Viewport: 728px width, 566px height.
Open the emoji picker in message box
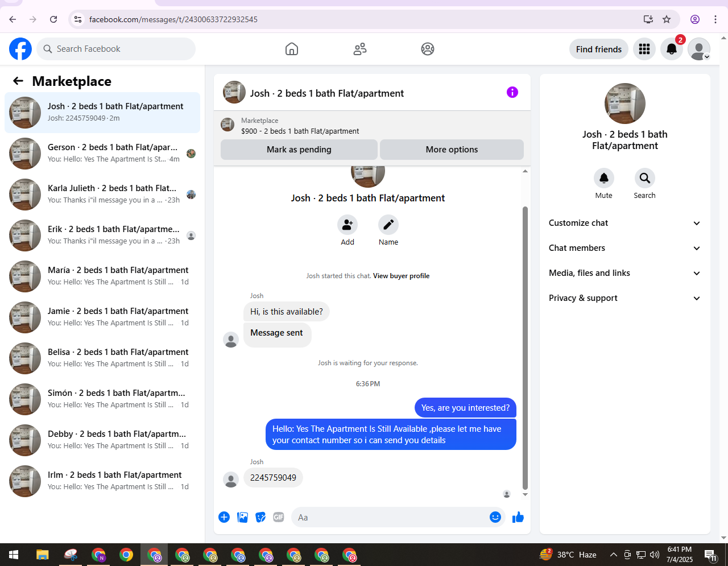[495, 517]
